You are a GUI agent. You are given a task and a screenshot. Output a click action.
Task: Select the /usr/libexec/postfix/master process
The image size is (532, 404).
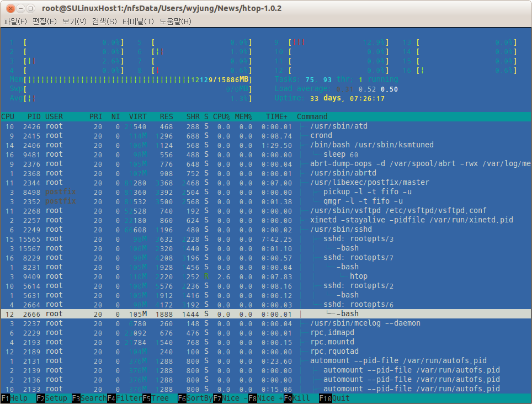(x=266, y=183)
